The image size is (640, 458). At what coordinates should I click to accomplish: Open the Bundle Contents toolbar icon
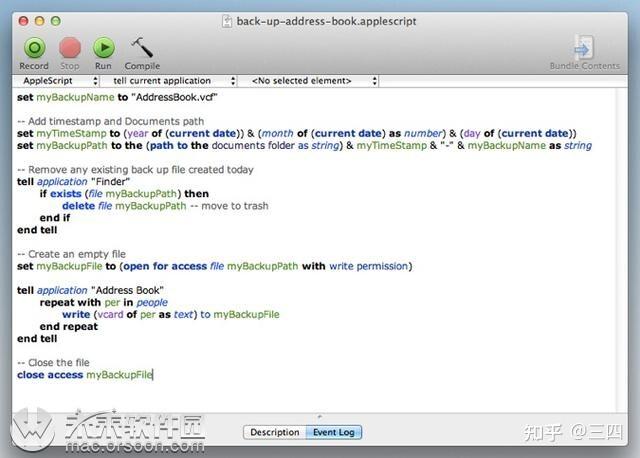pos(584,47)
